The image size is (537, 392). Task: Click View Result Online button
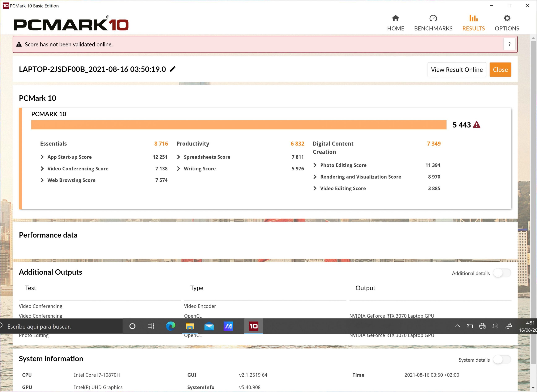[x=457, y=70]
